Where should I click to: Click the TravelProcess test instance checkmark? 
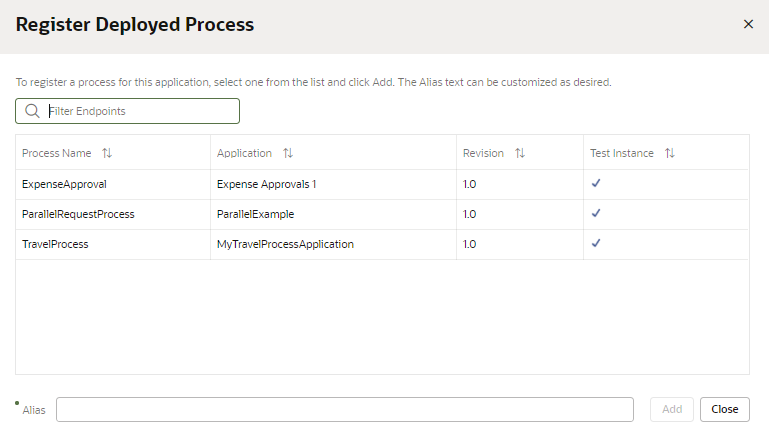[596, 243]
